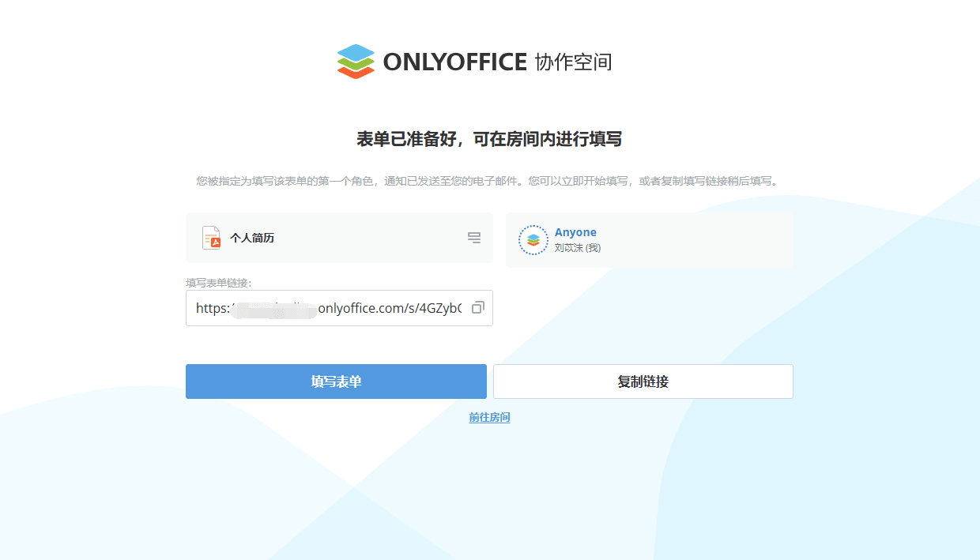Click the 个人简历 PDF form file icon
This screenshot has width=980, height=560.
coord(211,238)
